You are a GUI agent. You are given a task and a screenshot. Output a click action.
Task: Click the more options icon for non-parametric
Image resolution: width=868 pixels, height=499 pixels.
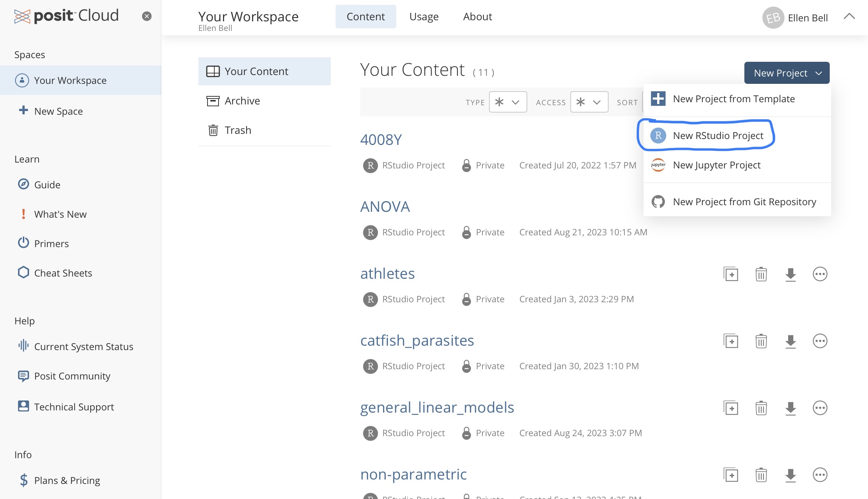(820, 475)
